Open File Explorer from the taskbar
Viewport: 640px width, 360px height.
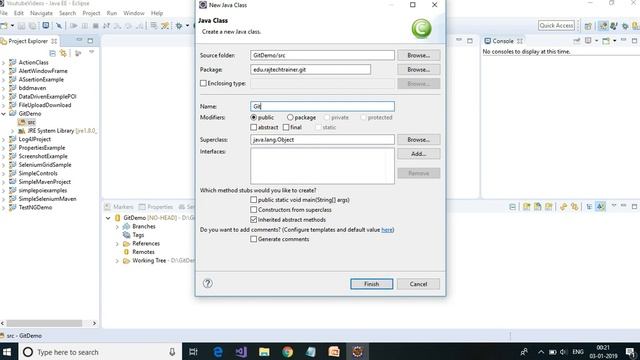click(264, 352)
